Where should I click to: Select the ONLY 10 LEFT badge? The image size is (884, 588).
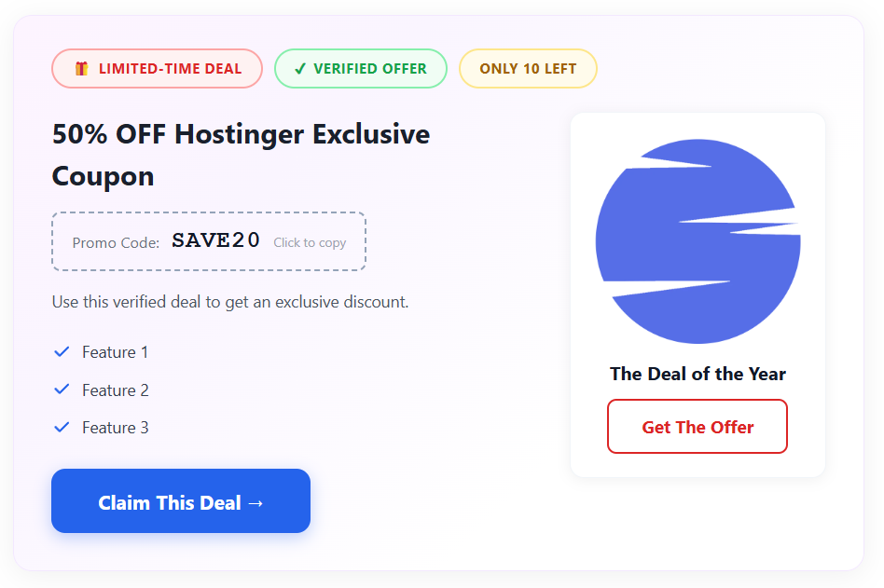tap(528, 68)
